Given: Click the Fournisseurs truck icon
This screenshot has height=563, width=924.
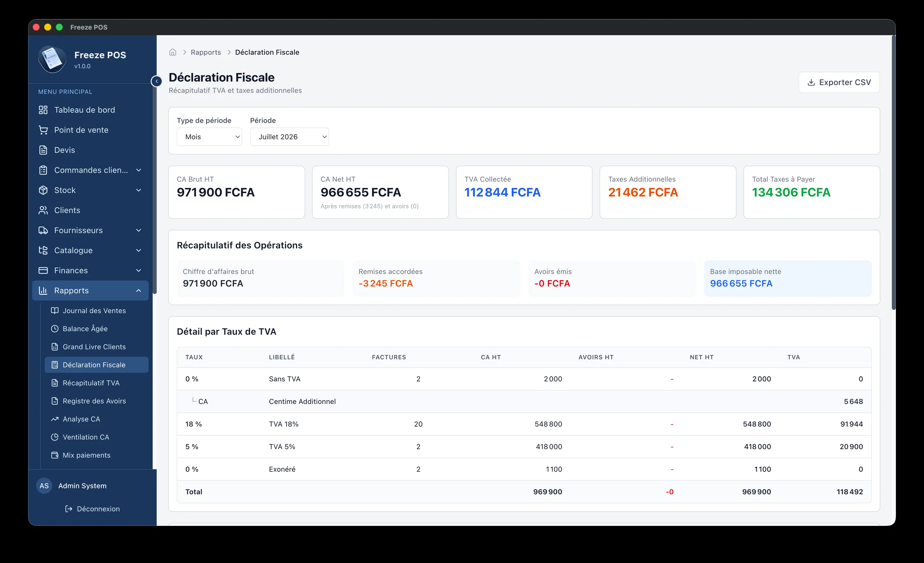Looking at the screenshot, I should pos(43,230).
